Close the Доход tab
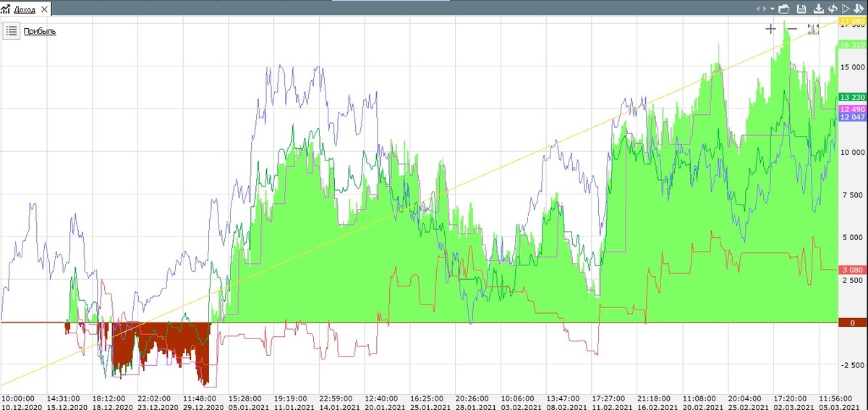The width and height of the screenshot is (868, 410). pyautogui.click(x=44, y=9)
